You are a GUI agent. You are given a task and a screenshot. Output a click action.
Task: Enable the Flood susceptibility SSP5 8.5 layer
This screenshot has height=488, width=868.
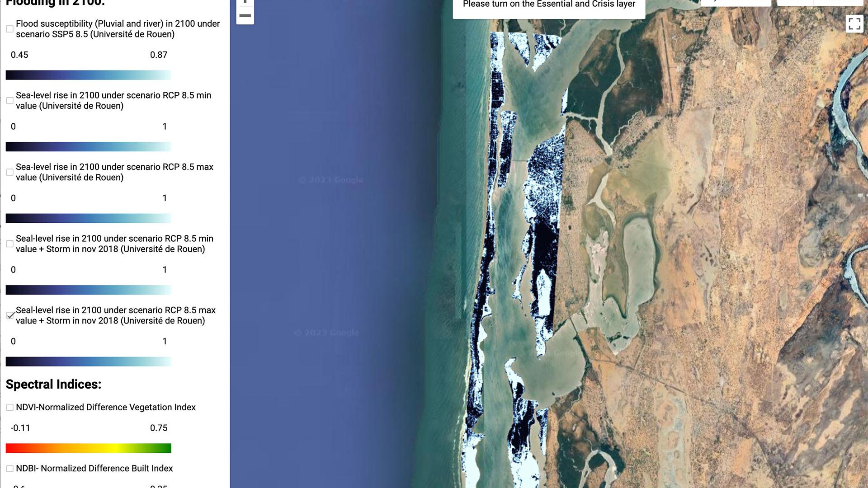click(9, 29)
